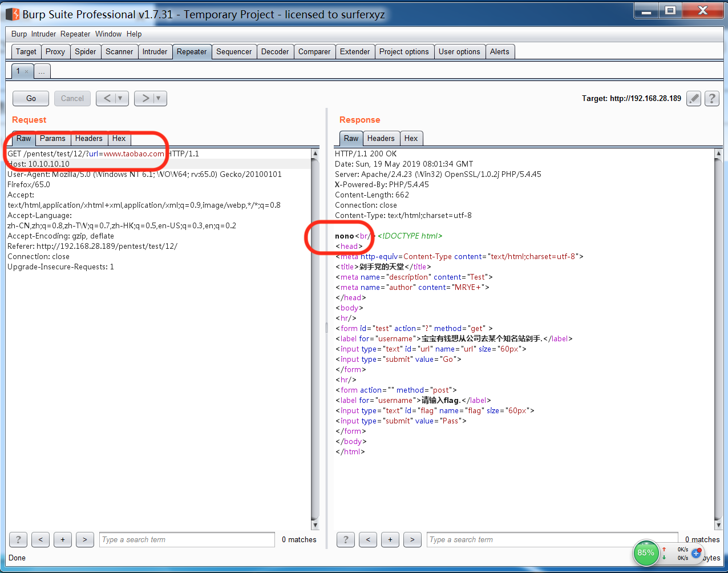Open the Help menu
Image resolution: width=728 pixels, height=573 pixels.
134,34
